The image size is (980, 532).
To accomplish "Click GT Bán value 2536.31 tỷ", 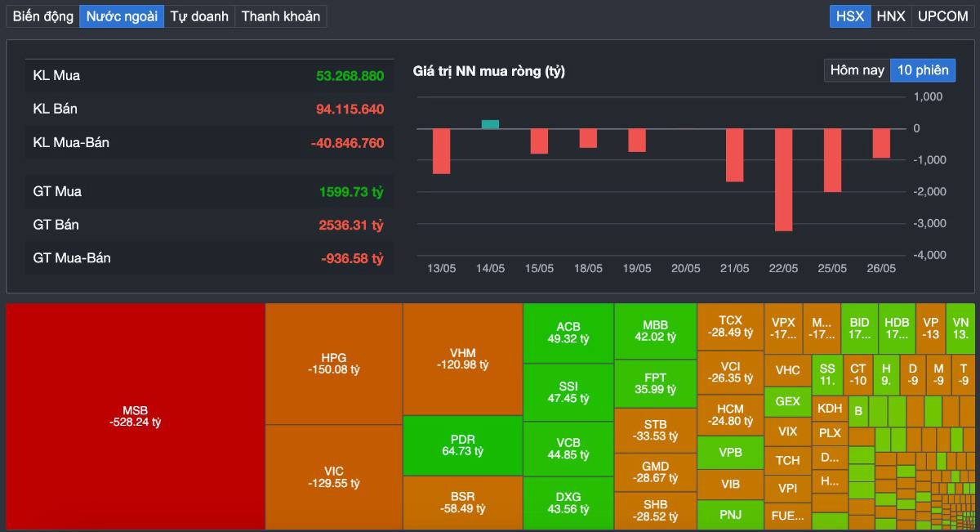I will coord(351,225).
